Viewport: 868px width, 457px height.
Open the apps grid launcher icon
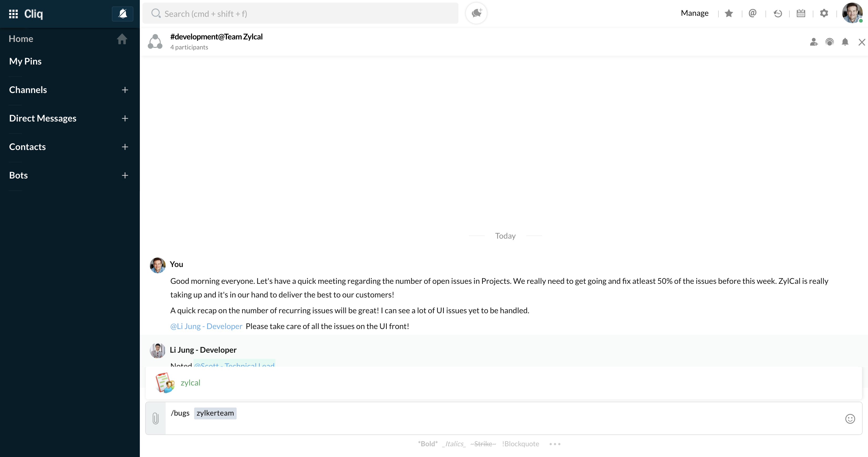(13, 14)
